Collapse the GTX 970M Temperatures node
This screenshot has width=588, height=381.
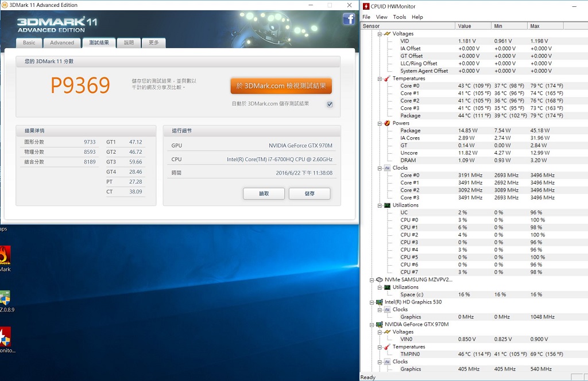380,347
